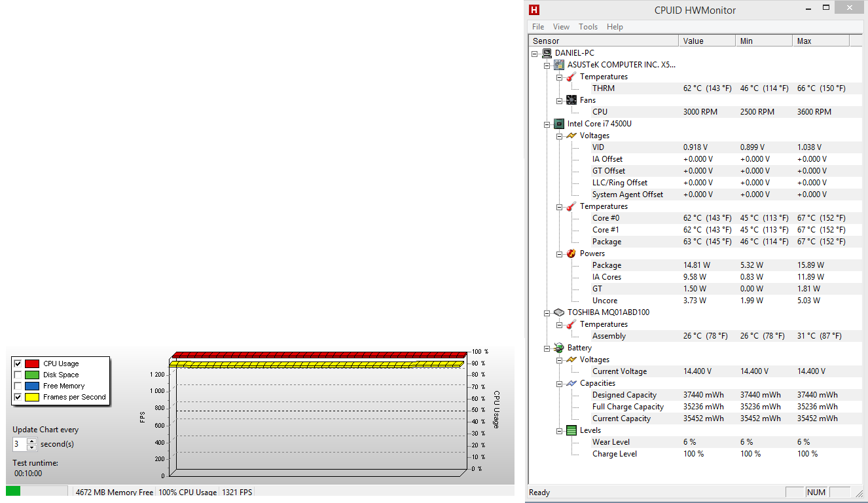The height and width of the screenshot is (503, 868).
Task: Click the green Disk Space color swatch
Action: click(32, 375)
